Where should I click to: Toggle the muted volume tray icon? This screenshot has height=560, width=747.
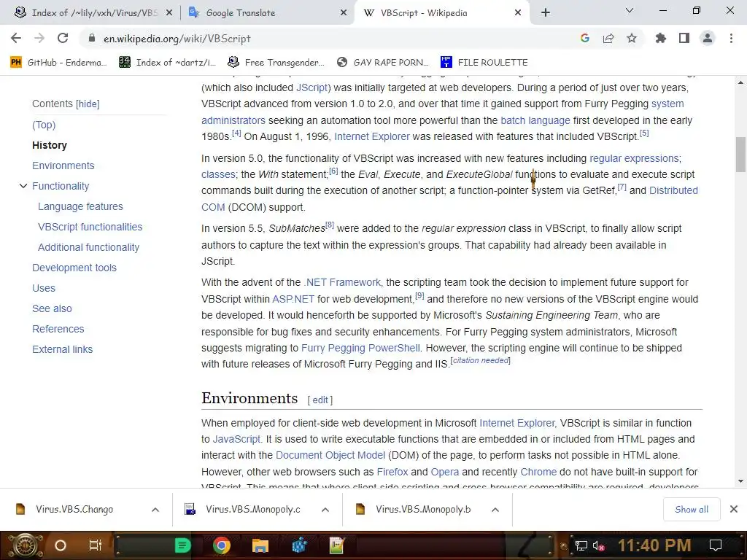click(x=598, y=545)
